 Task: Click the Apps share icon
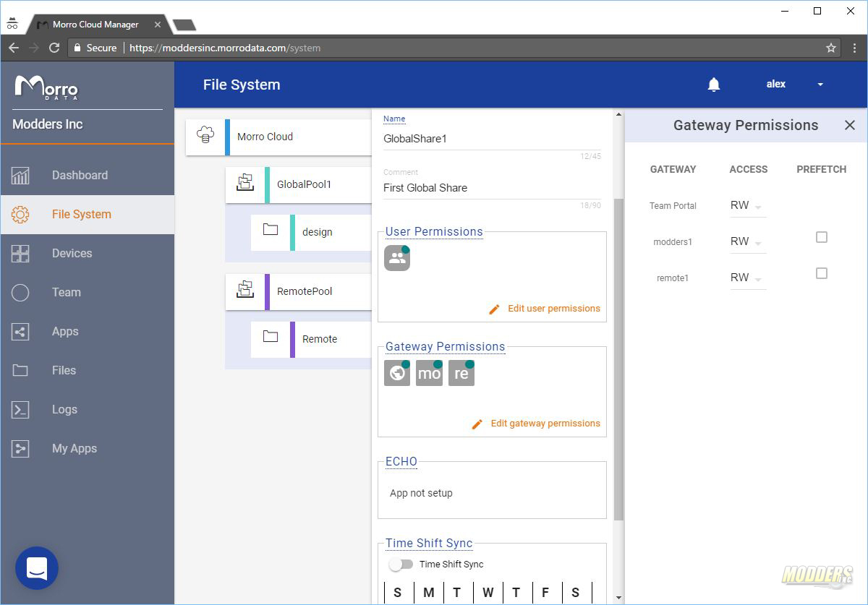(x=20, y=332)
